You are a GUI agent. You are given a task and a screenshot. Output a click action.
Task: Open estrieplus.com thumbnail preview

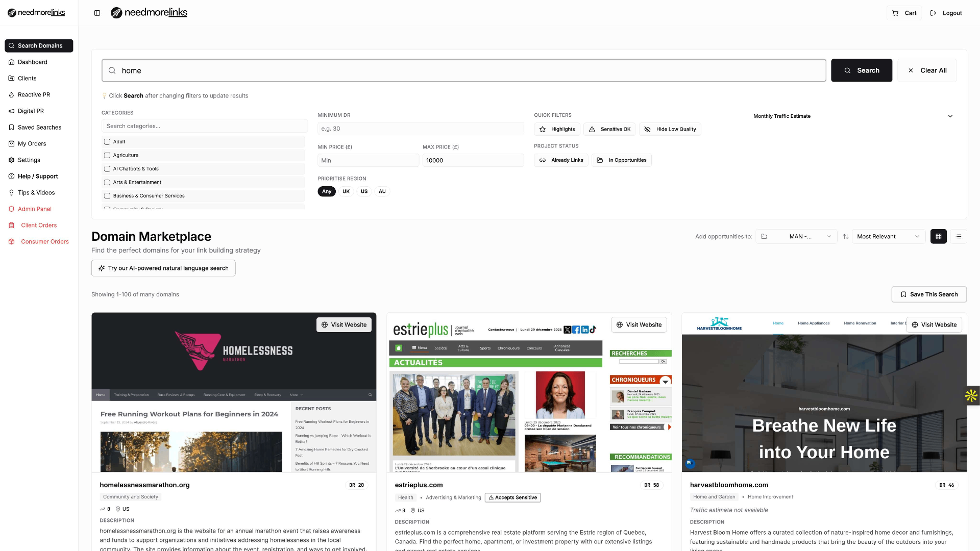click(x=529, y=393)
